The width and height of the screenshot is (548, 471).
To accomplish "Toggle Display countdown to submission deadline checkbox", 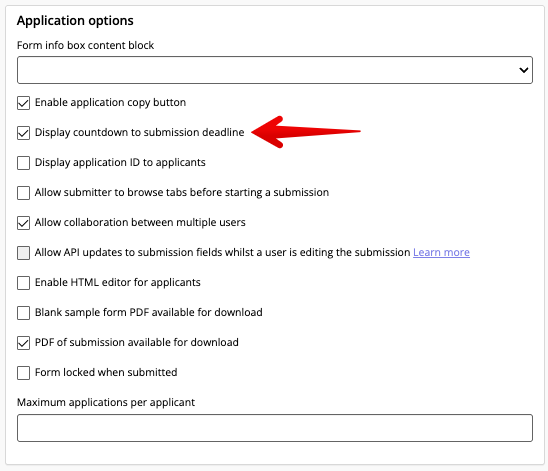I will tap(23, 133).
